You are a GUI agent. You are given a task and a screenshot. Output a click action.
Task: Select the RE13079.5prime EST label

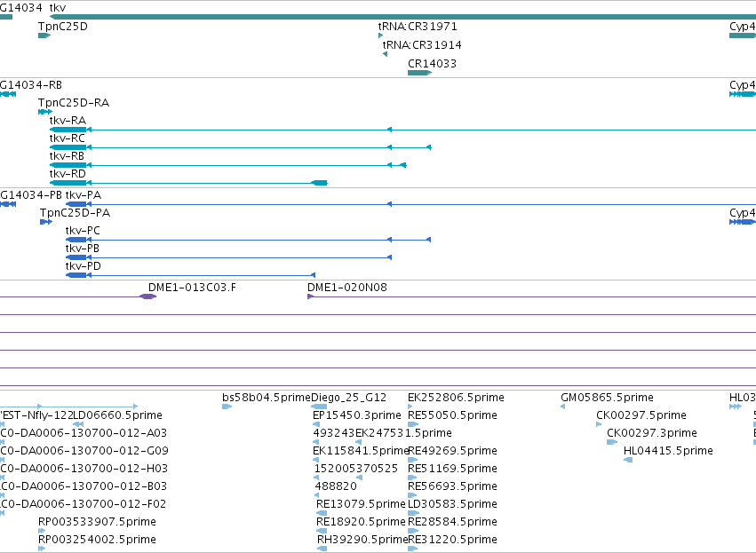361,504
